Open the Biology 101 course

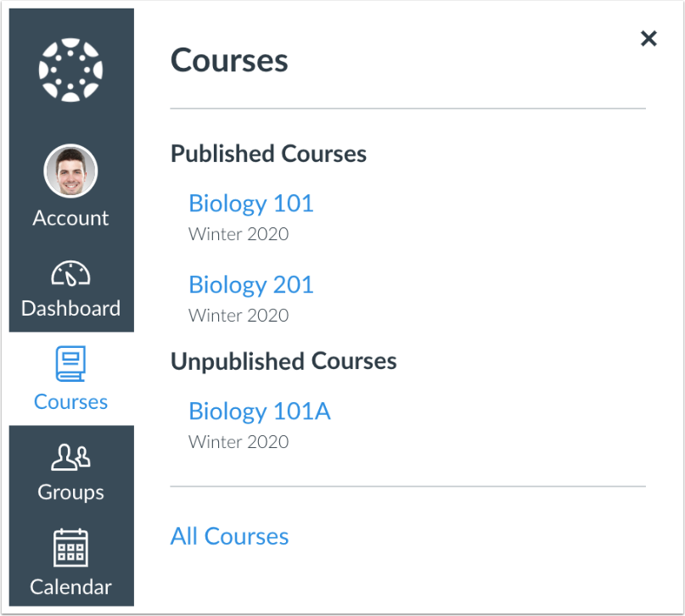(x=251, y=204)
